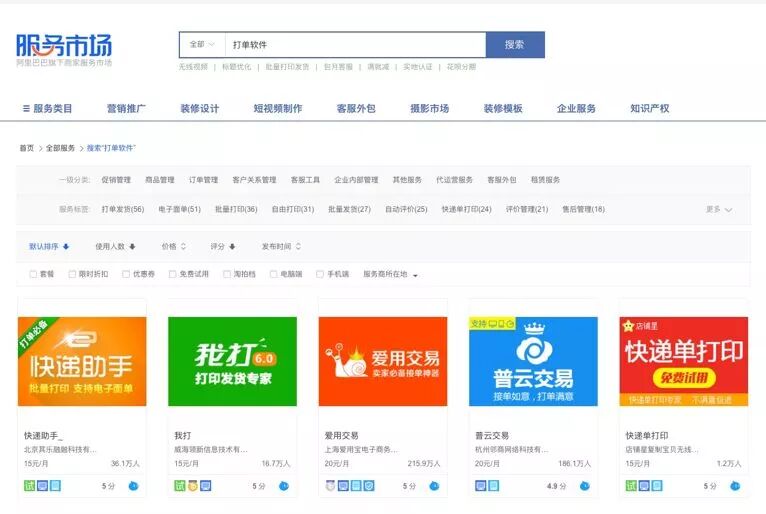Screen dimensions: 766x514
Task: Open the red 快递单打印 banner thumbnail
Action: [684, 361]
